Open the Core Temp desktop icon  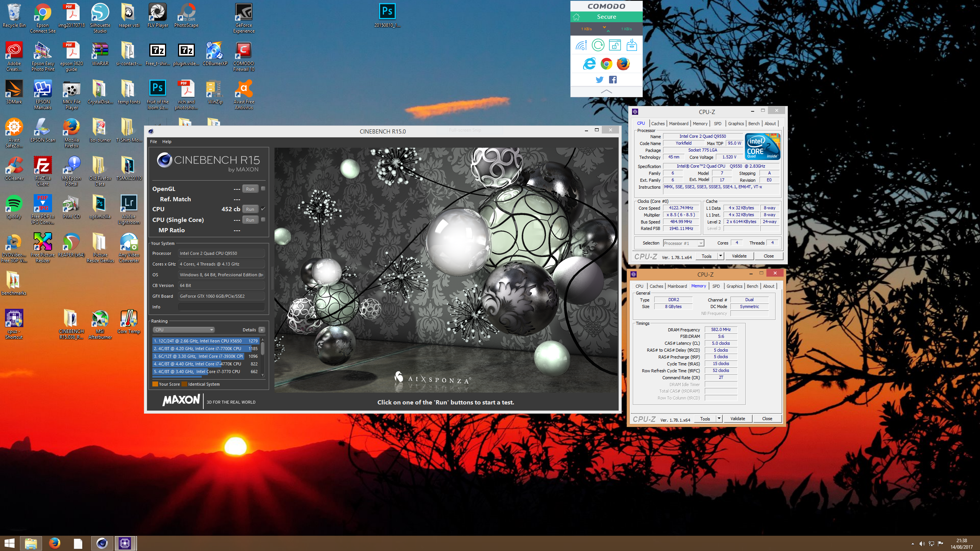(x=129, y=321)
